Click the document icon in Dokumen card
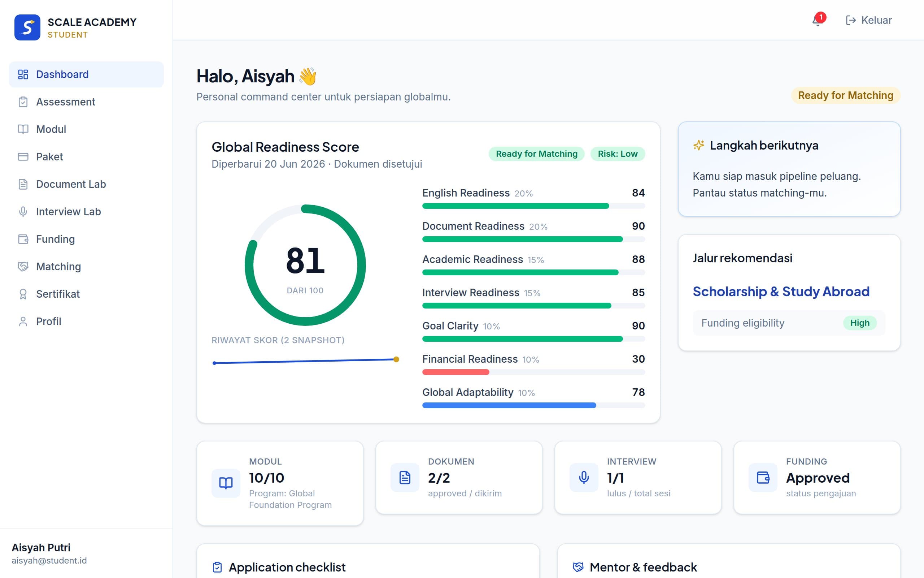Viewport: 924px width, 578px height. [405, 478]
